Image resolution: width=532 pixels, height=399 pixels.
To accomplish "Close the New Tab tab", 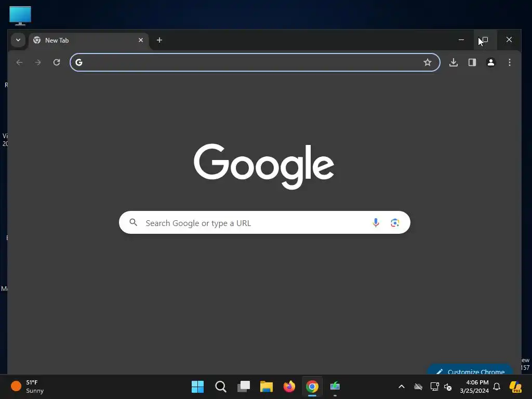I will pyautogui.click(x=140, y=40).
